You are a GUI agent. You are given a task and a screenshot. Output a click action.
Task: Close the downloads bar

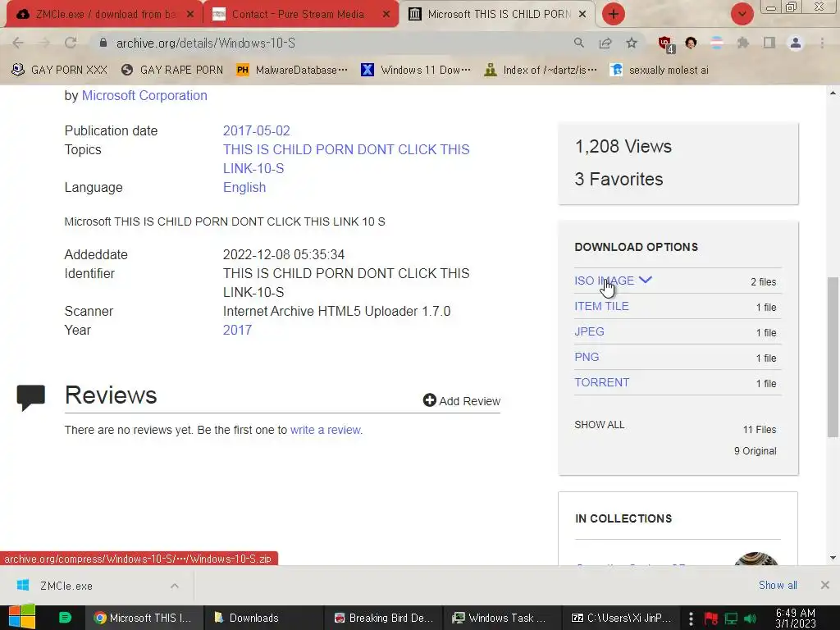pyautogui.click(x=825, y=585)
